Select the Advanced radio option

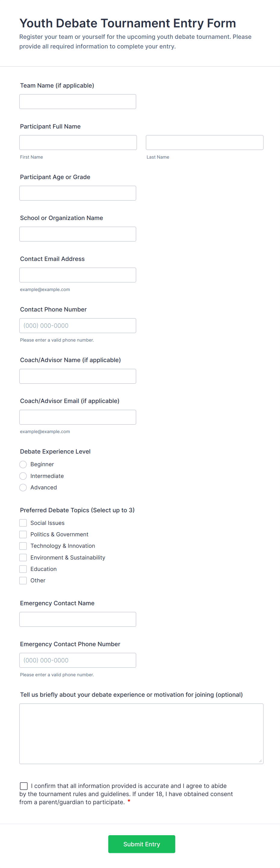coord(23,488)
